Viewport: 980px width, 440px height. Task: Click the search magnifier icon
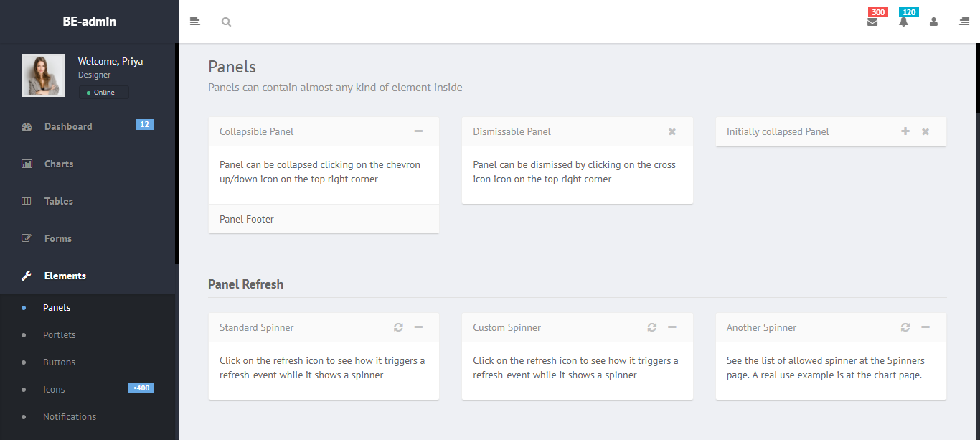click(x=226, y=22)
